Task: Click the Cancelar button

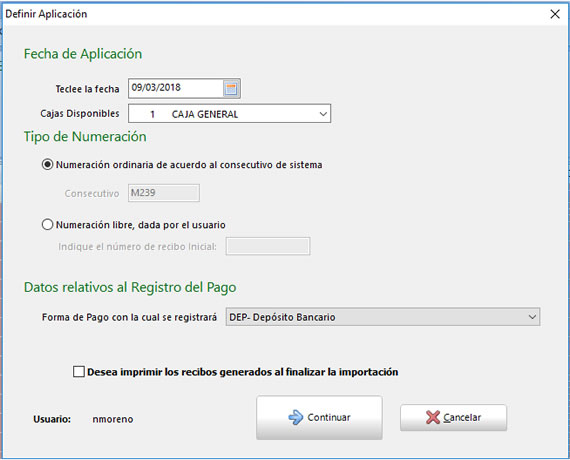Action: [x=453, y=418]
